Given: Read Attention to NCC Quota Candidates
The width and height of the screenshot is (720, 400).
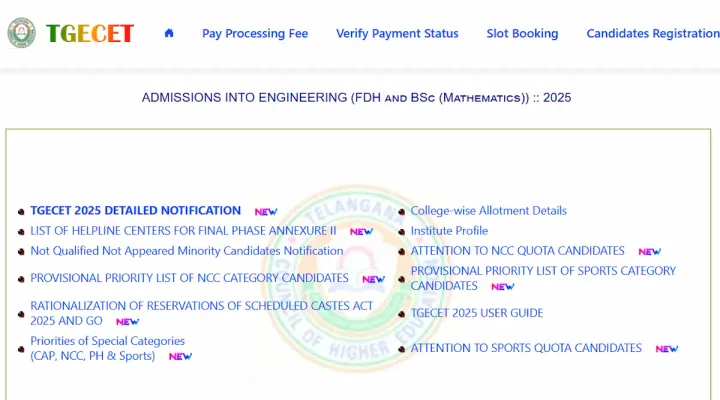Looking at the screenshot, I should tap(517, 251).
